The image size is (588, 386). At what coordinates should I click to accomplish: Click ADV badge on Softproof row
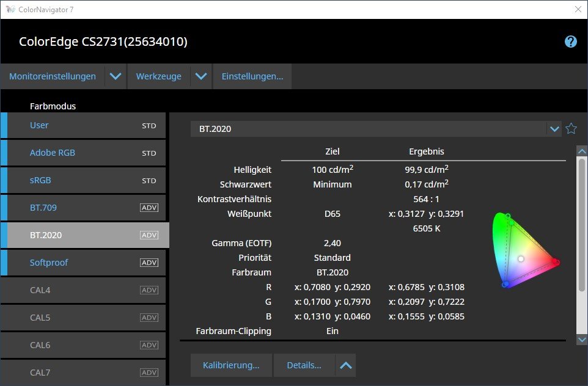[149, 263]
